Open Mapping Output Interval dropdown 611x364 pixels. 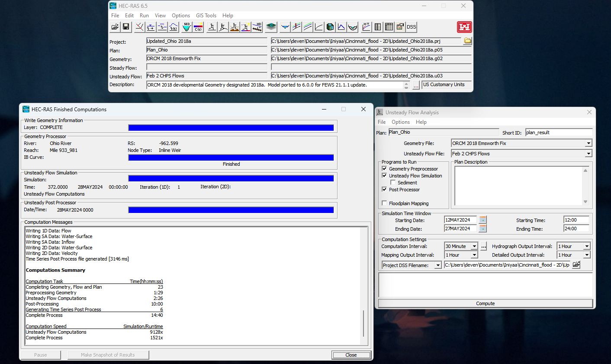pyautogui.click(x=474, y=255)
